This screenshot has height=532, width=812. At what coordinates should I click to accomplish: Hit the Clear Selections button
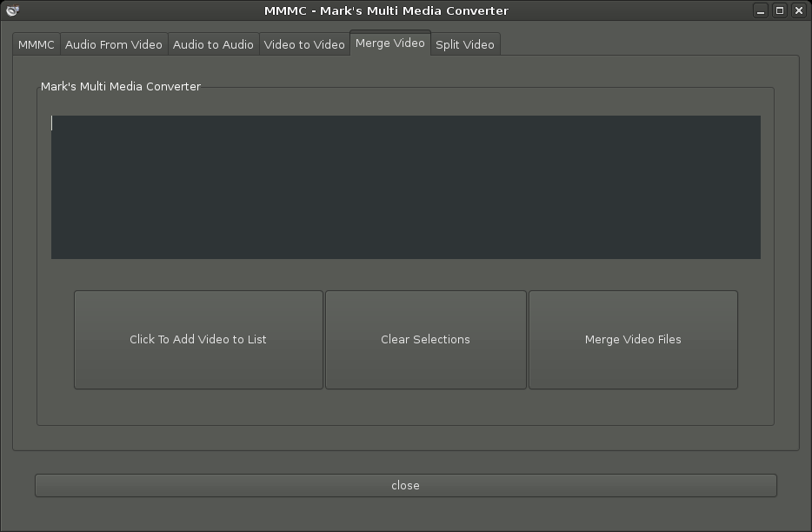[426, 340]
